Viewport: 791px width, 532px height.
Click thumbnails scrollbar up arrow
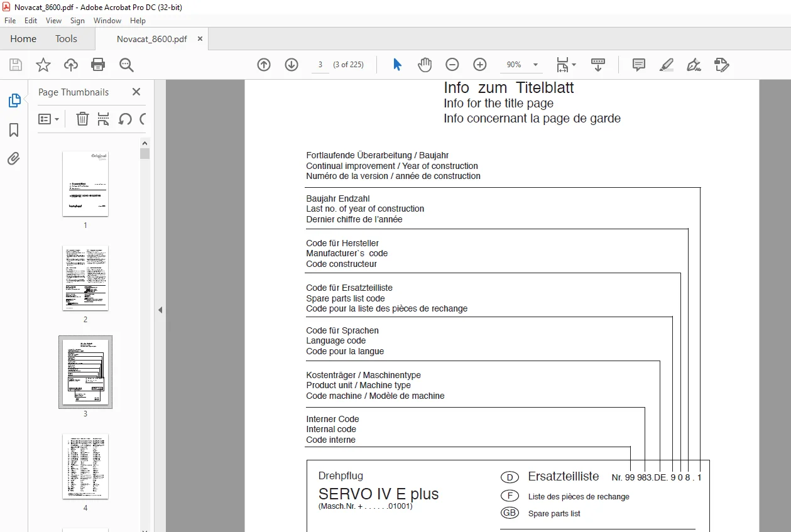coord(145,143)
